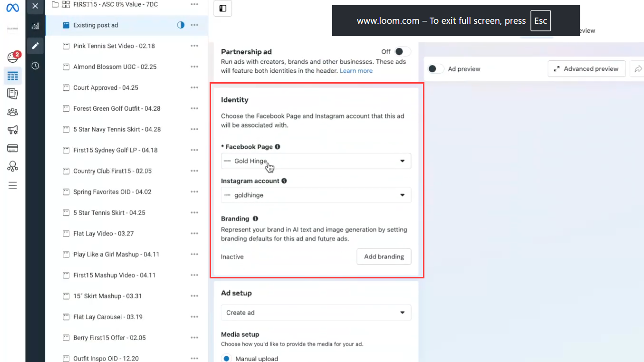Click the Ad setup section heading
This screenshot has height=362, width=644.
pyautogui.click(x=236, y=293)
